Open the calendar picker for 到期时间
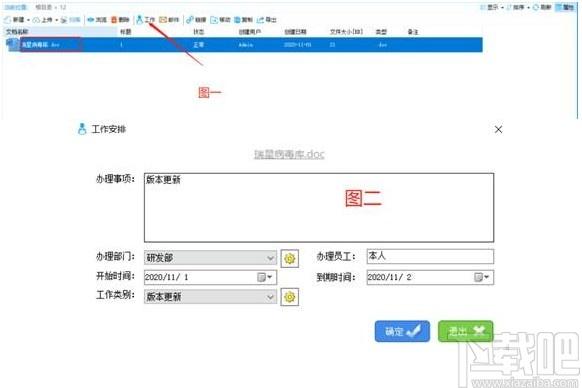Image resolution: width=582 pixels, height=388 pixels. click(482, 277)
